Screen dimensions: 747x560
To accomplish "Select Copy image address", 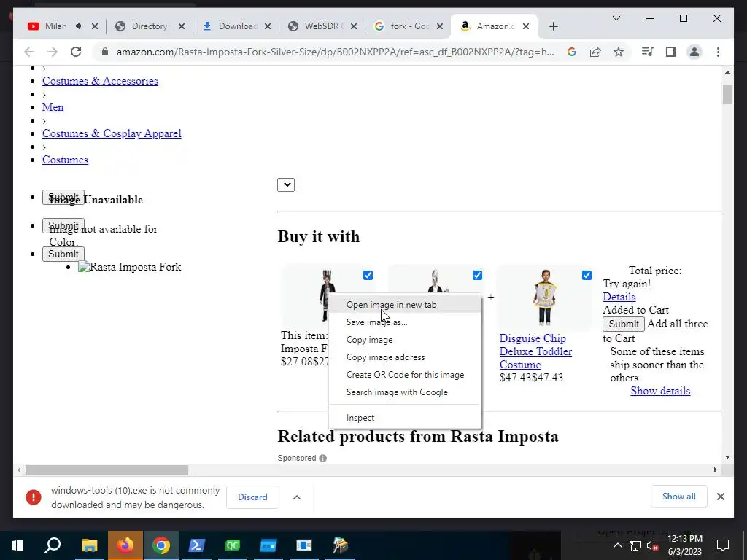I will [x=404, y=357].
